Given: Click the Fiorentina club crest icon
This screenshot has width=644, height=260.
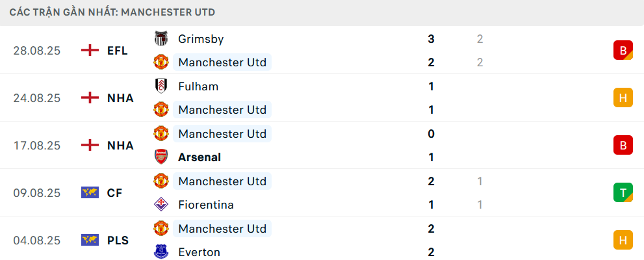Looking at the screenshot, I should pos(161,205).
